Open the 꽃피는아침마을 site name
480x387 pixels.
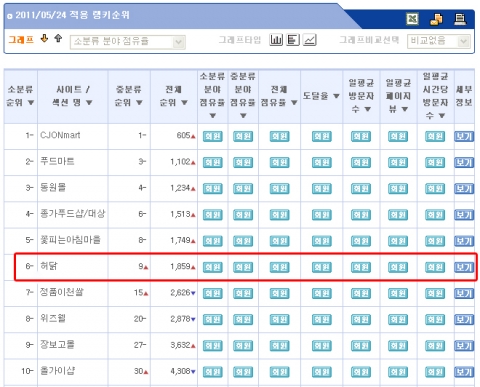point(70,240)
